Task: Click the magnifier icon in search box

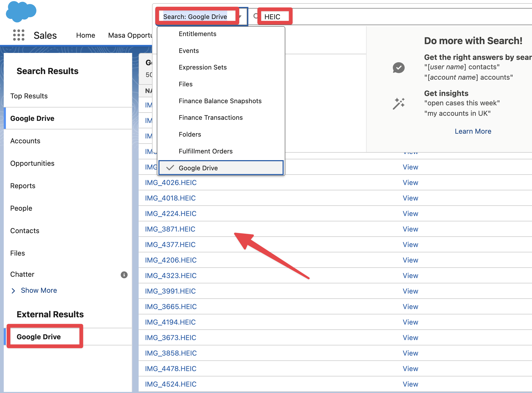Action: pyautogui.click(x=256, y=16)
